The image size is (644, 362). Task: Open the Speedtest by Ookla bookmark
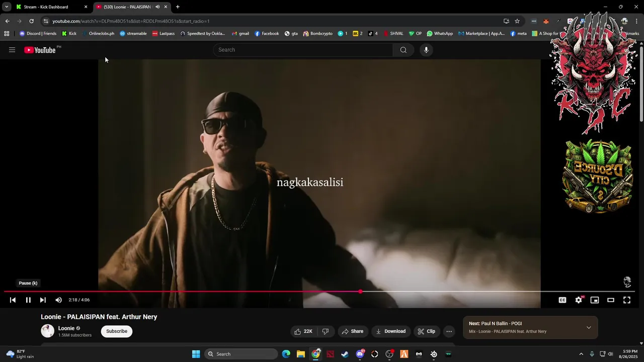(203, 34)
